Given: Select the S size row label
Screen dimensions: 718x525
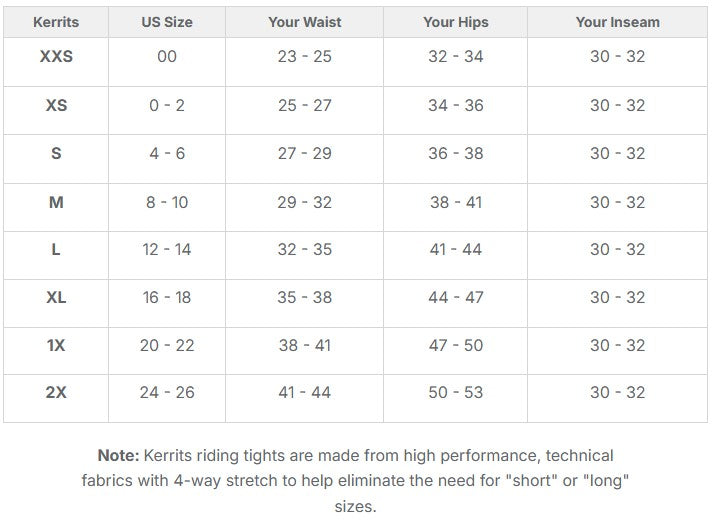Looking at the screenshot, I should click(x=56, y=153).
